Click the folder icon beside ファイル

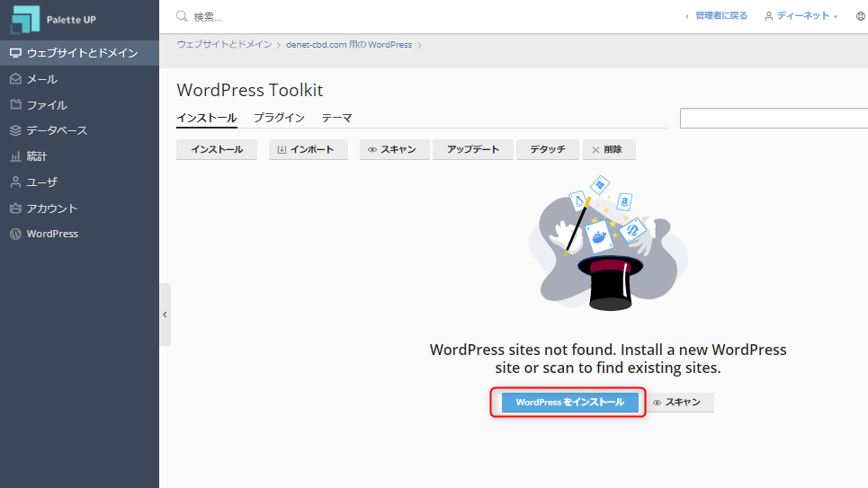pyautogui.click(x=15, y=104)
